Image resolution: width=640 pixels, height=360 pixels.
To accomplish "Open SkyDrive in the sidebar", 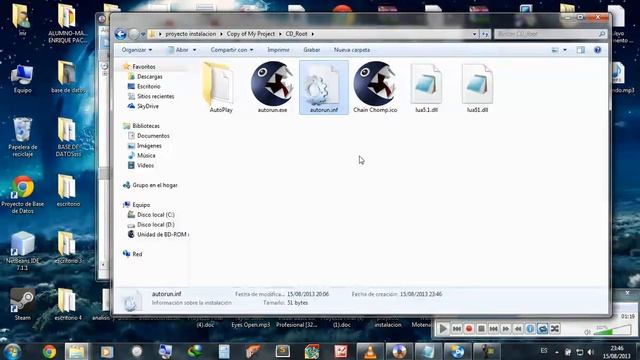I will (148, 106).
